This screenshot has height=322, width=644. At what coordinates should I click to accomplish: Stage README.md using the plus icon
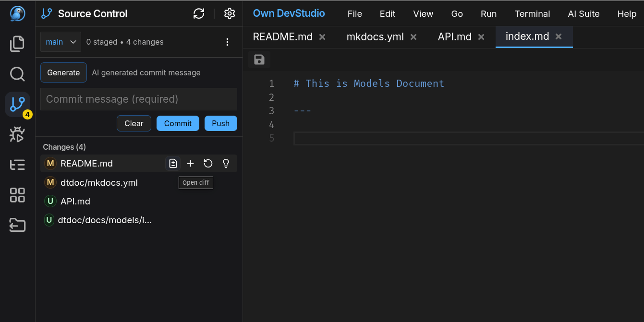click(190, 163)
